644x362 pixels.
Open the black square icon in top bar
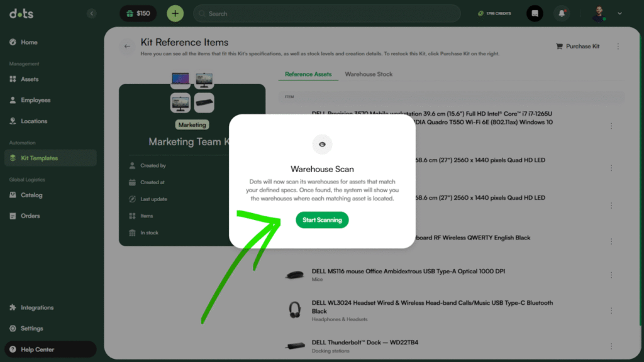tap(535, 13)
